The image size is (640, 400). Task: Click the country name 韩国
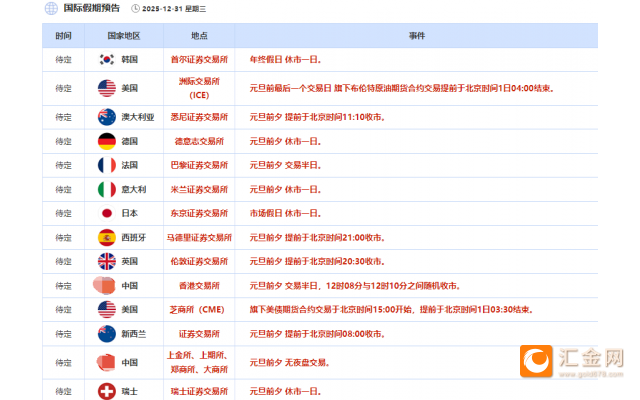pos(129,60)
